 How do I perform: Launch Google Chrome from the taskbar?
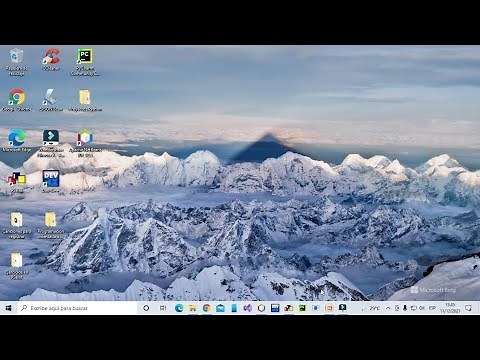coord(206,308)
